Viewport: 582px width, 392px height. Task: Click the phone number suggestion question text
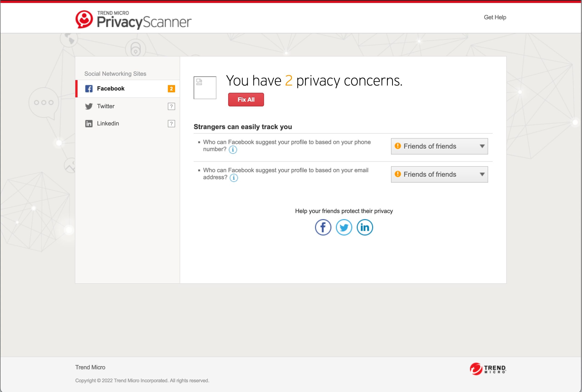pos(287,146)
